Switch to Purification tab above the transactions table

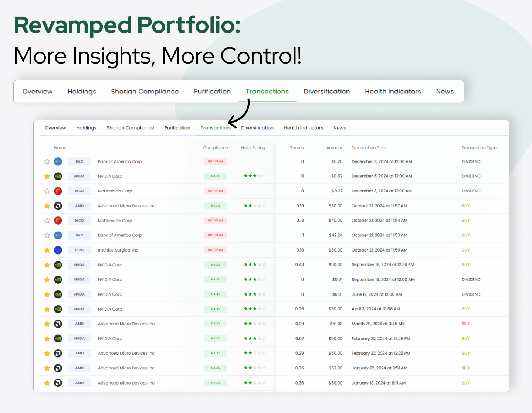(x=177, y=128)
